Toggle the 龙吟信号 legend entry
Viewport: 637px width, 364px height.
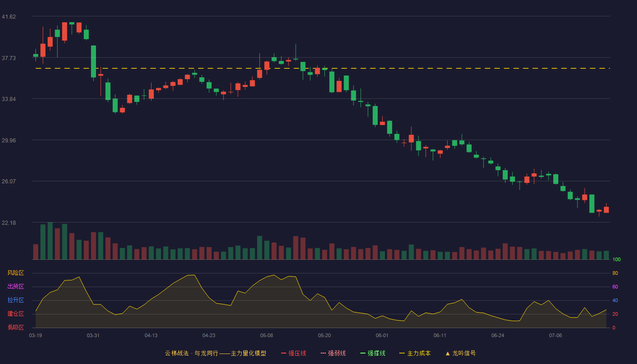[460, 353]
